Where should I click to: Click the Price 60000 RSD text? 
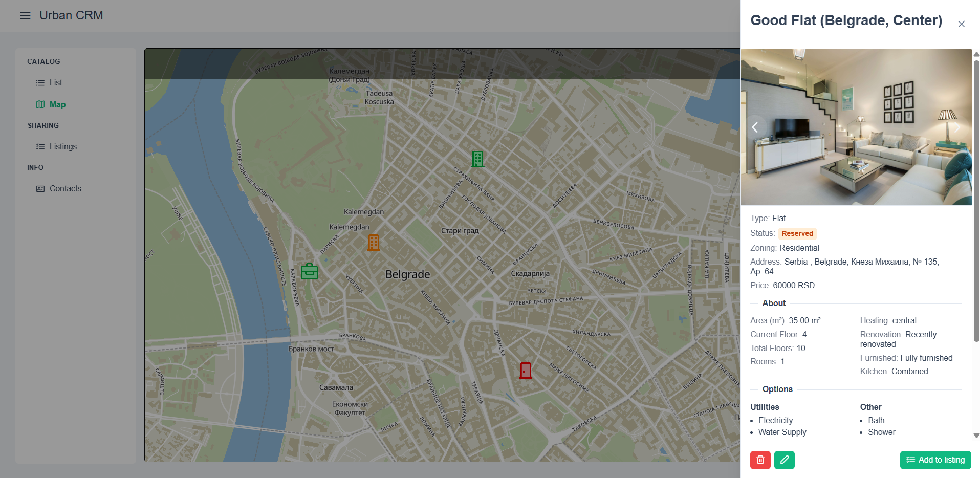[782, 285]
